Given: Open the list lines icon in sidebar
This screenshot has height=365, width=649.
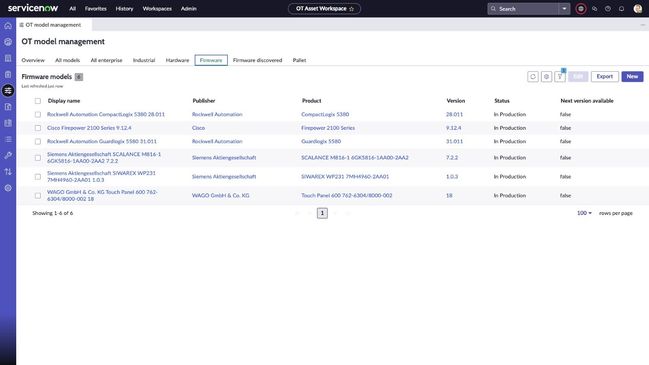Looking at the screenshot, I should point(8,139).
